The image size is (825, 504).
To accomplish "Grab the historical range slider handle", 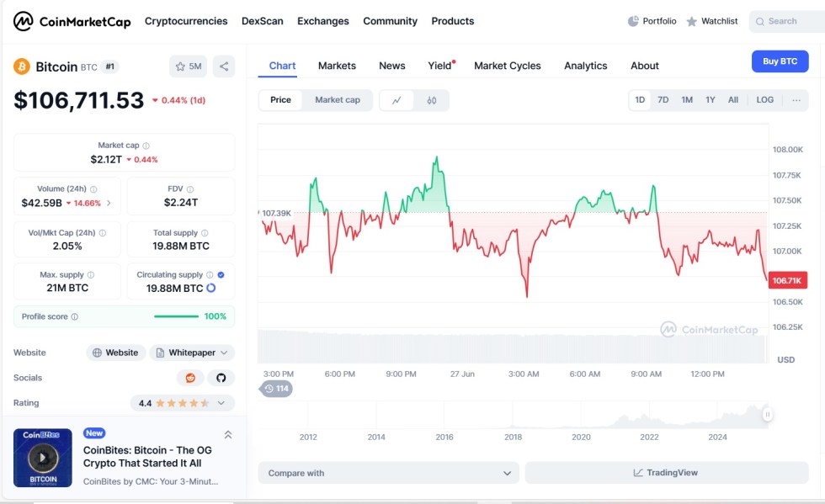I will click(x=767, y=414).
